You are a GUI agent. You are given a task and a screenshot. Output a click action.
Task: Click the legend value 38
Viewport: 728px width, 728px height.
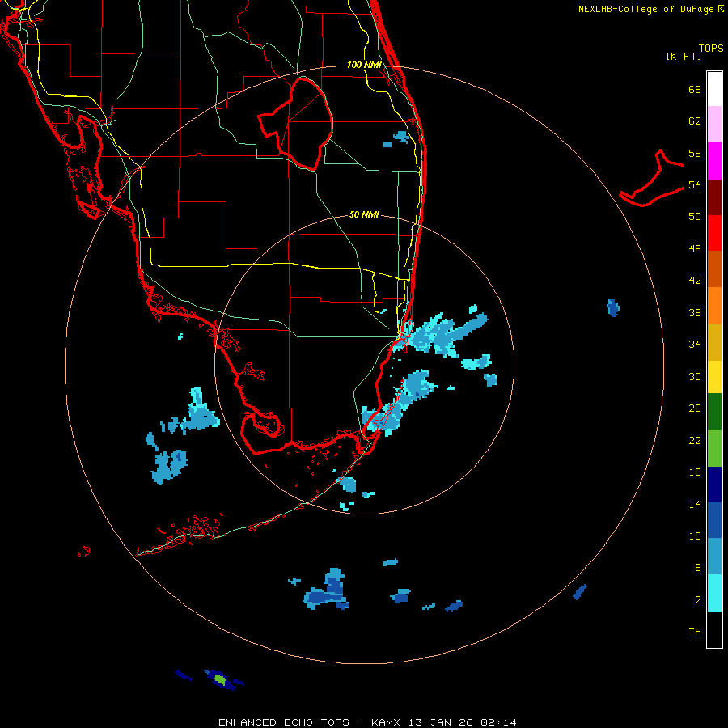coord(695,312)
